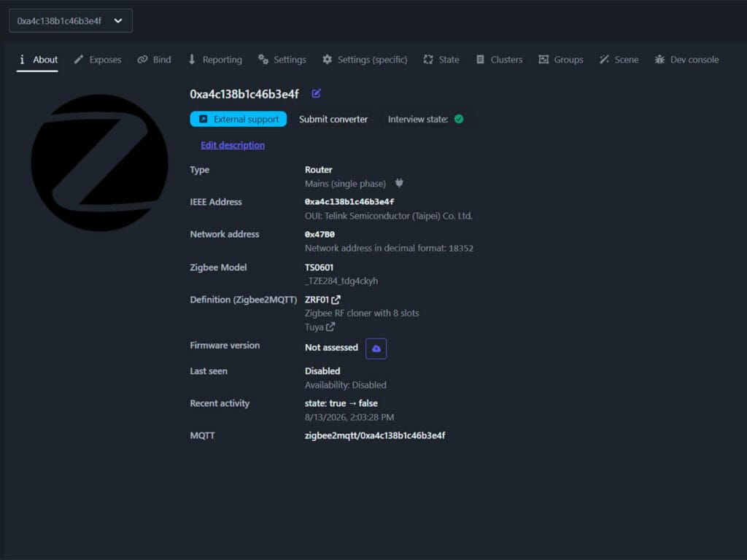Click the Router type value
Screen dimensions: 747x560
[x=318, y=169]
